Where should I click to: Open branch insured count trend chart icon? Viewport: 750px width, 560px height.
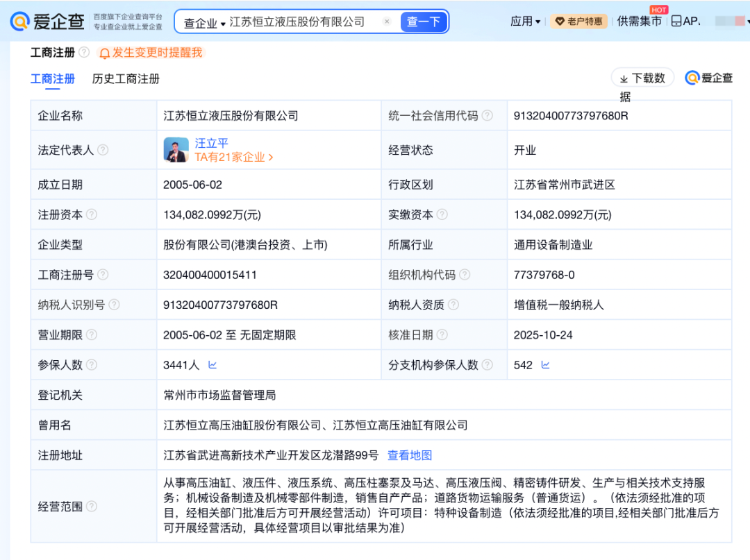(545, 364)
